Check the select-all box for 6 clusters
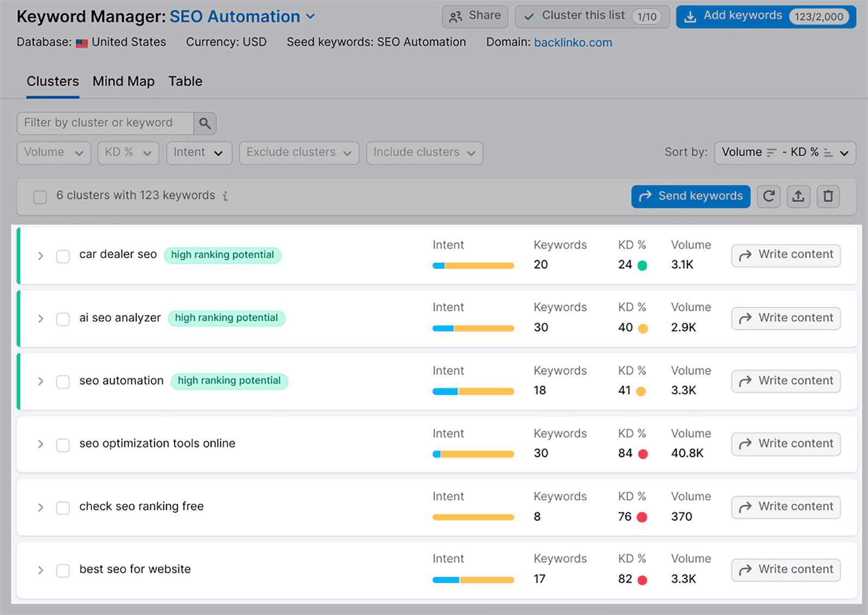Screen dimensions: 868x615 [x=40, y=197]
